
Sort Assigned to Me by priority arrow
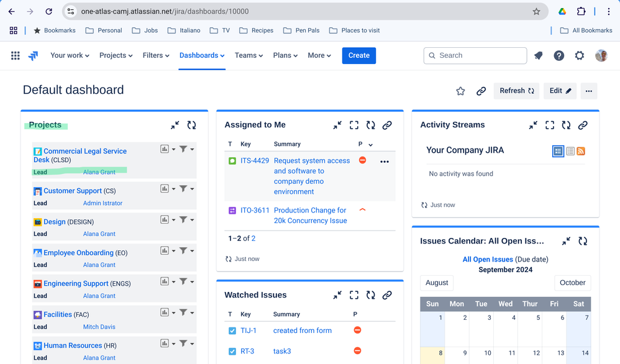pos(370,145)
